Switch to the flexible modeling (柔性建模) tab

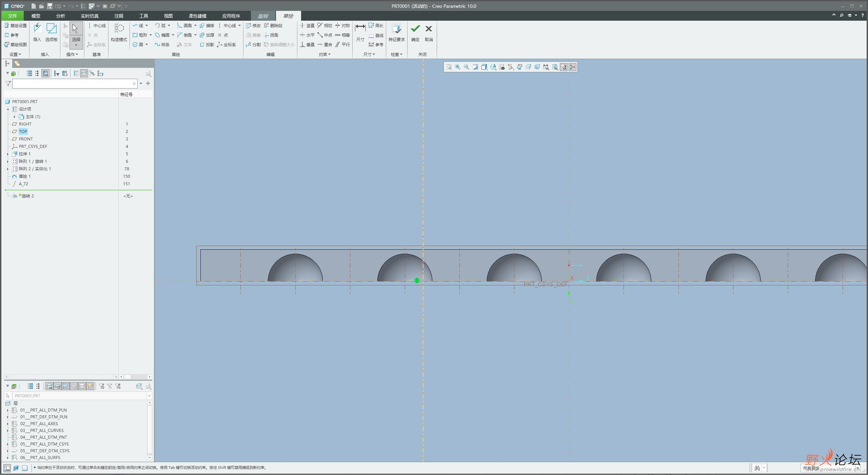pyautogui.click(x=197, y=16)
